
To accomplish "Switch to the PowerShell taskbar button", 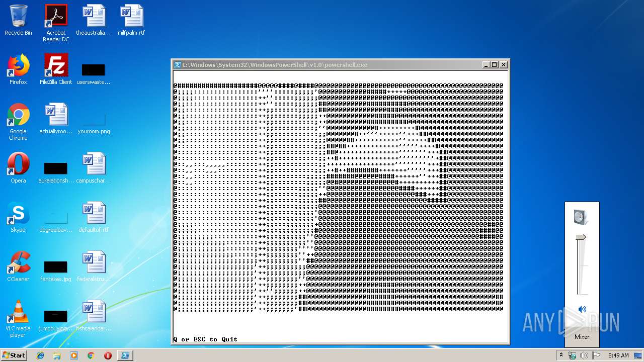I will click(125, 355).
